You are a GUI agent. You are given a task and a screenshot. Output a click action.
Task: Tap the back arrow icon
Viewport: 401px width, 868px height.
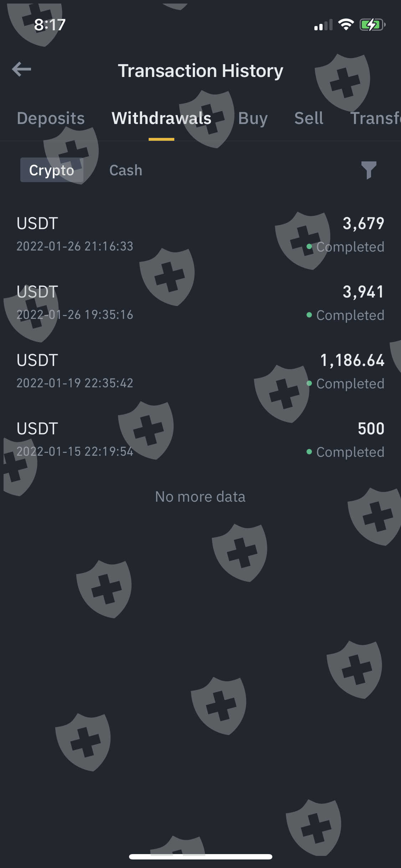pyautogui.click(x=21, y=69)
